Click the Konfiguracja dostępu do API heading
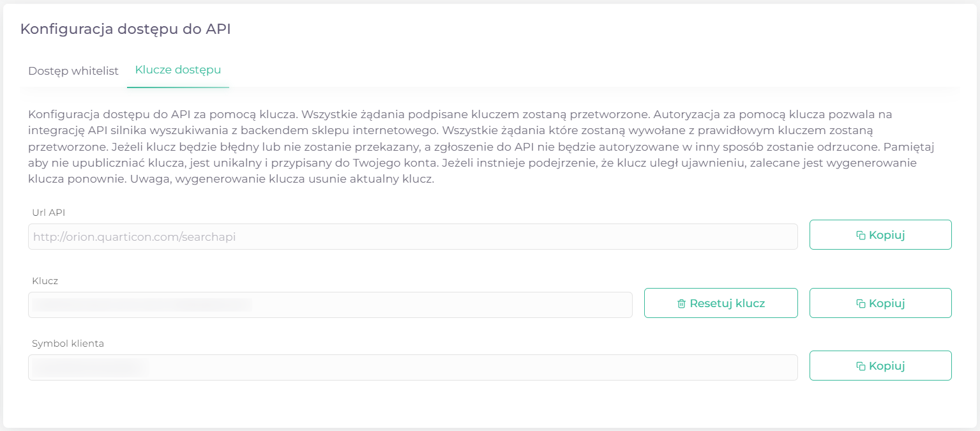This screenshot has height=431, width=980. point(125,29)
